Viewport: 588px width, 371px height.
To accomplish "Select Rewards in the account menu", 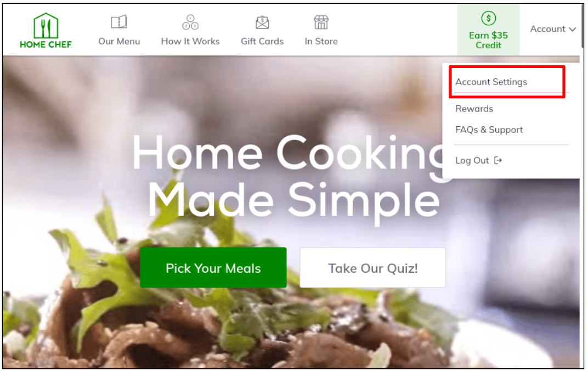I will click(x=474, y=109).
